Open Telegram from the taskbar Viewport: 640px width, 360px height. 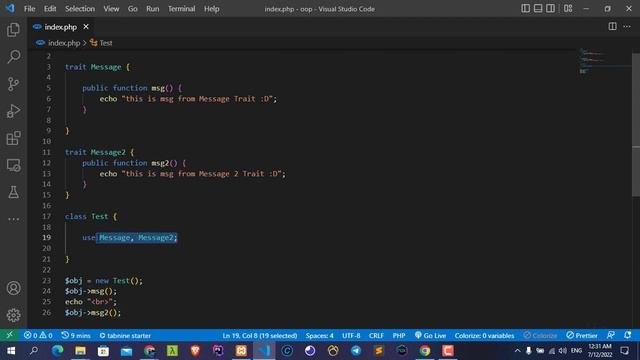click(x=356, y=351)
